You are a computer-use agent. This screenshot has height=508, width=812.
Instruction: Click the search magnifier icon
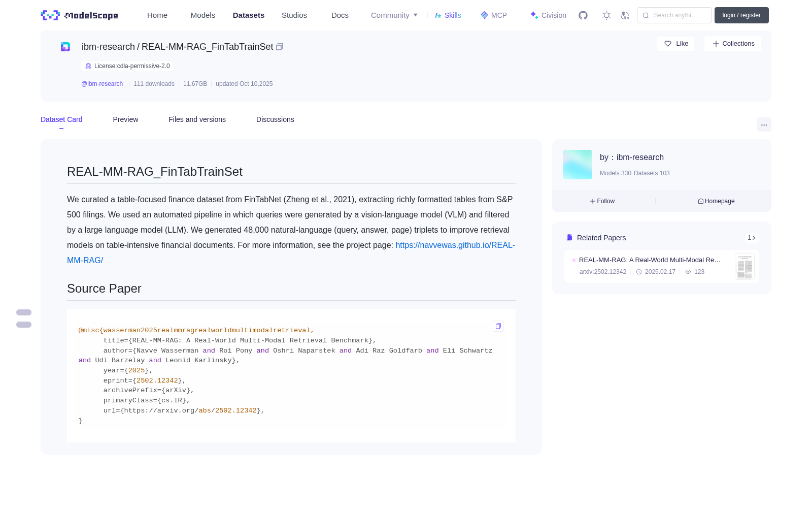click(646, 15)
